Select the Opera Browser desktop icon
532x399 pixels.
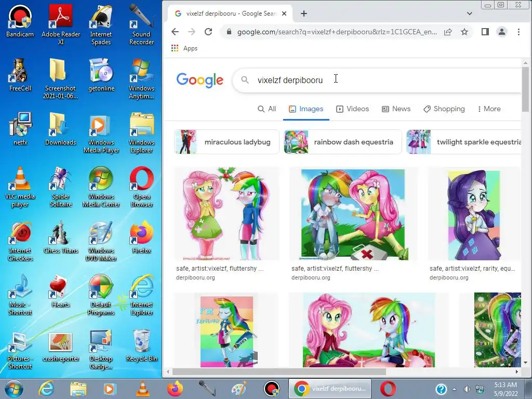tap(141, 187)
